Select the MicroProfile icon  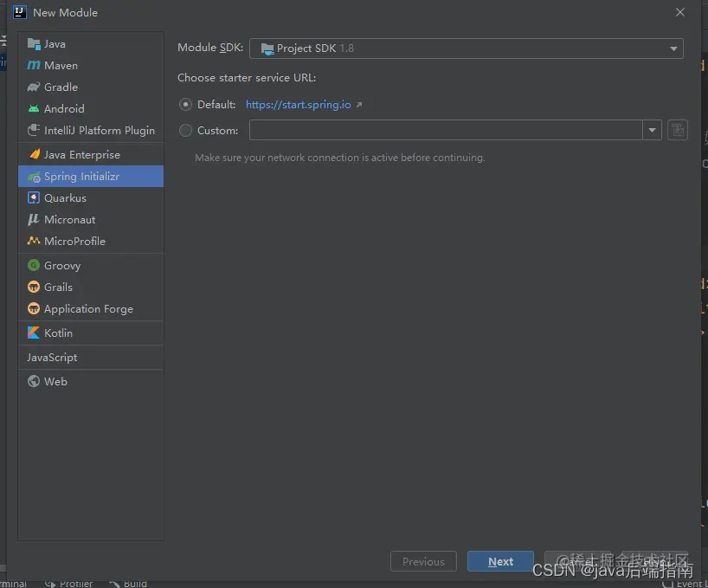click(34, 241)
